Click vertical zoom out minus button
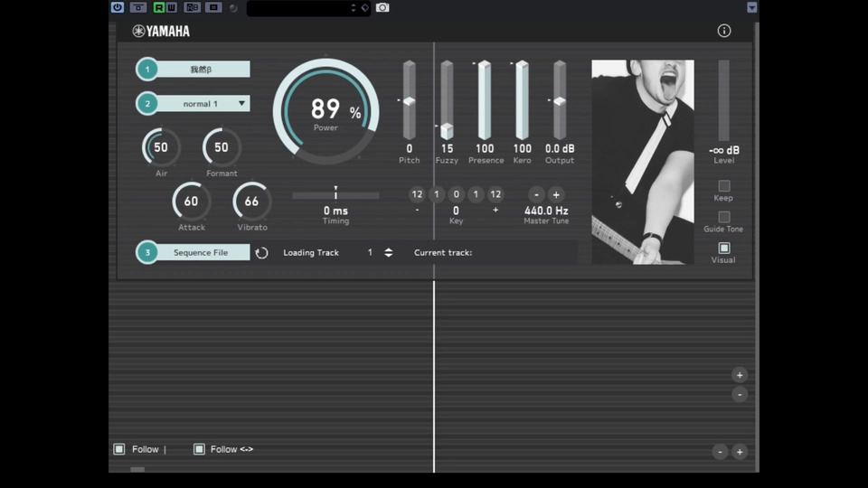This screenshot has height=488, width=868. (740, 395)
